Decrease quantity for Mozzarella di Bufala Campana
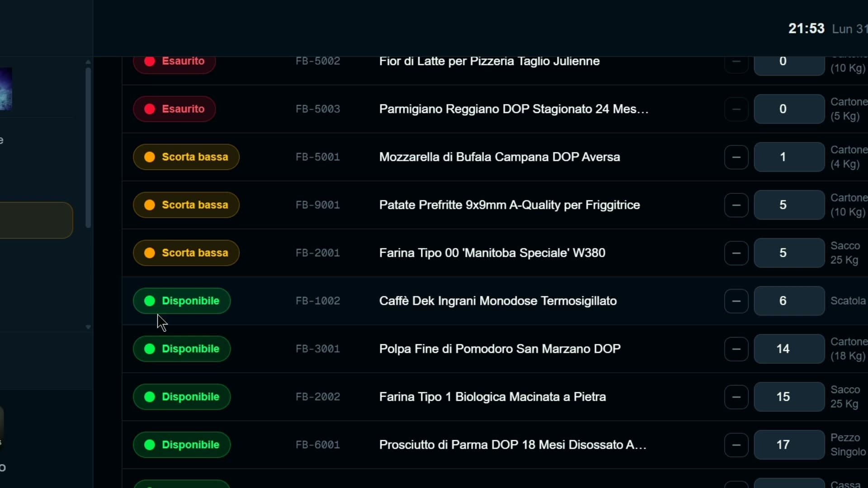Image resolution: width=868 pixels, height=488 pixels. tap(736, 157)
